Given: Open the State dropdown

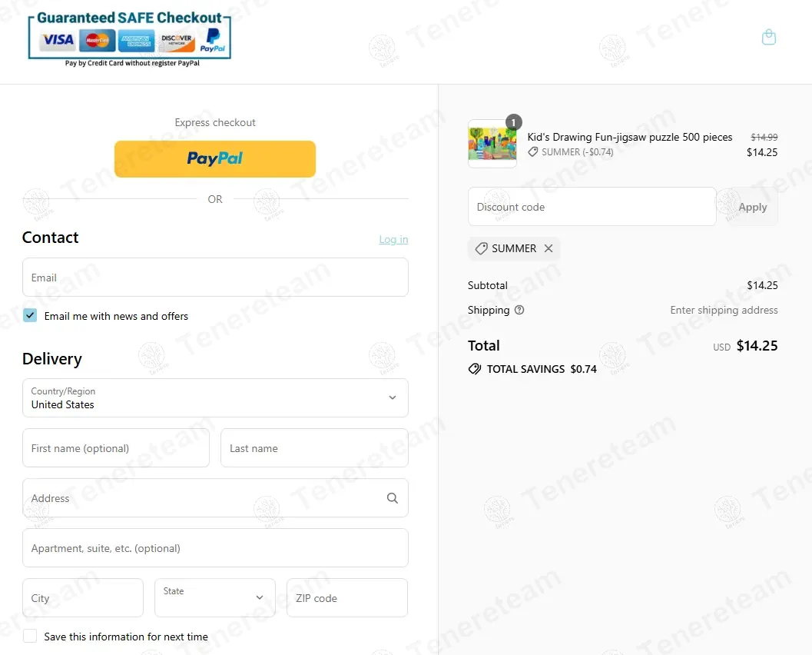Looking at the screenshot, I should (x=215, y=597).
